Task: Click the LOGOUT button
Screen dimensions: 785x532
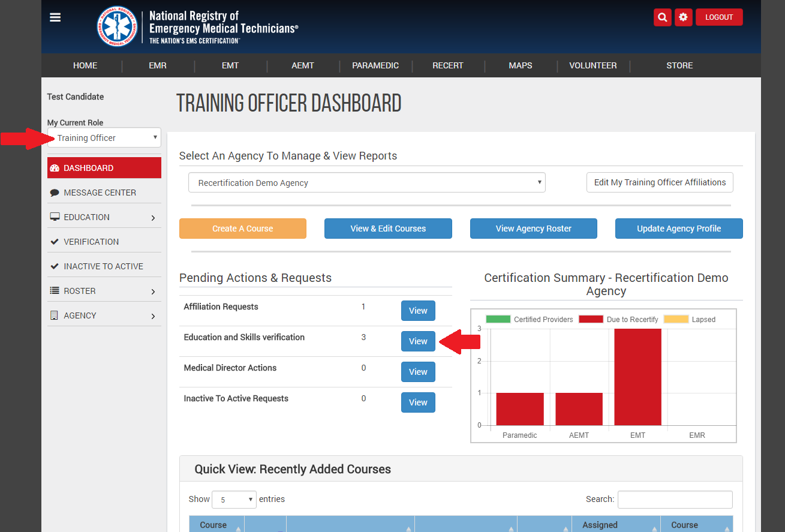Action: (x=719, y=17)
